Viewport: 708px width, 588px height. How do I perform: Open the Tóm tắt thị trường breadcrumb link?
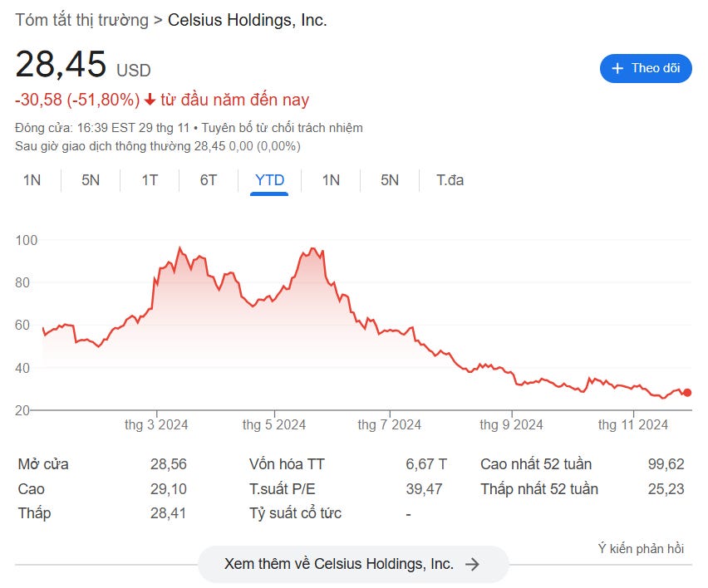pos(81,20)
